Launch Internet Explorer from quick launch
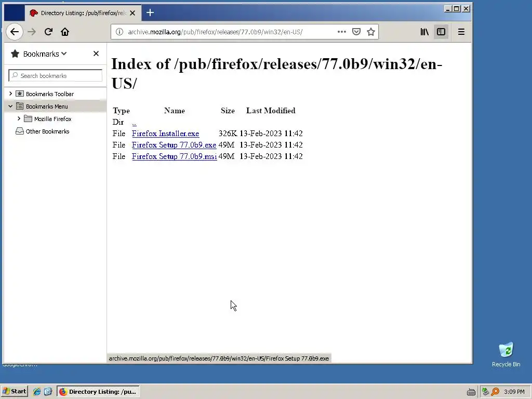 coord(37,392)
